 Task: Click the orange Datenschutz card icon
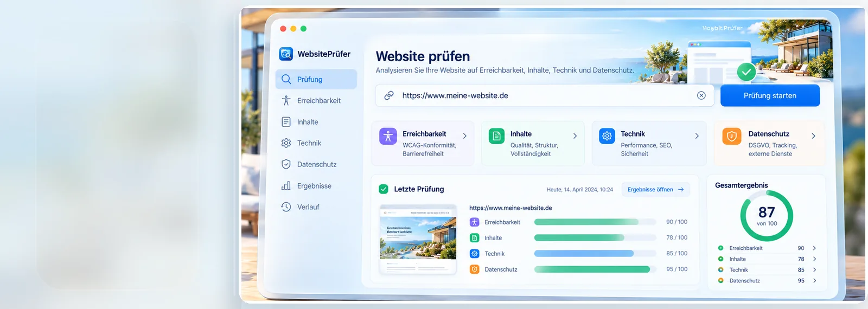(x=732, y=136)
